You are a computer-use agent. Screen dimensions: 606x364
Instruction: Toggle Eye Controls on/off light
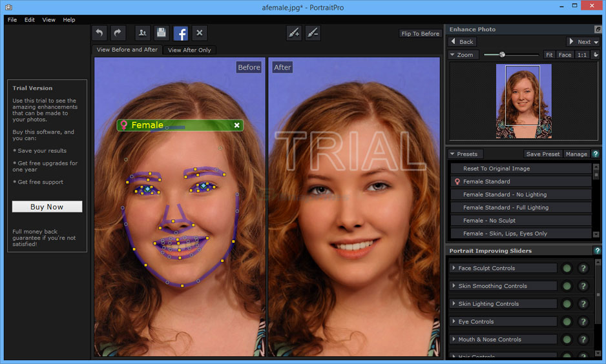[x=567, y=321]
